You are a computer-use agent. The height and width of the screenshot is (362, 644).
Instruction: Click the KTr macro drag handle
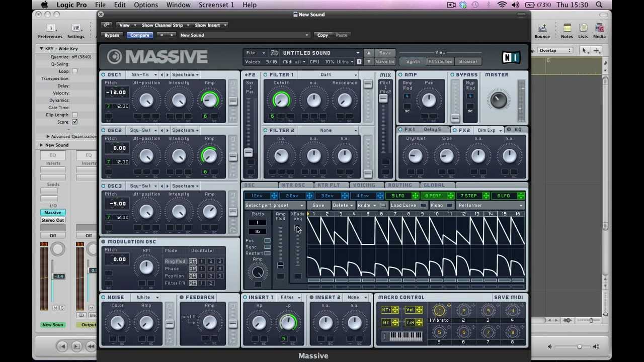coord(395,310)
